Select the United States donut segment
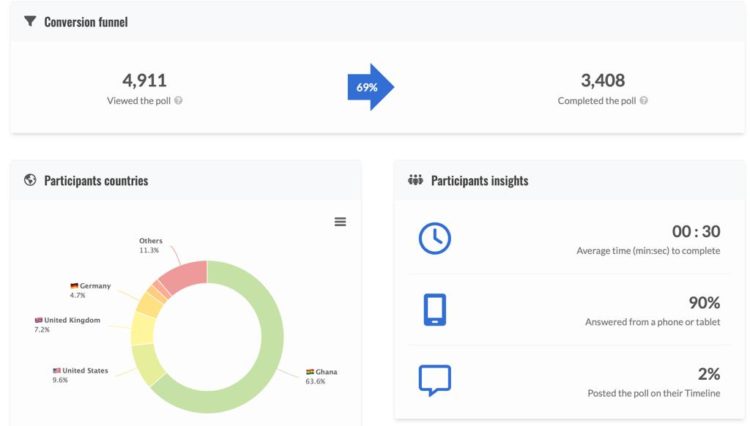Image resolution: width=750 pixels, height=426 pixels. tap(146, 364)
